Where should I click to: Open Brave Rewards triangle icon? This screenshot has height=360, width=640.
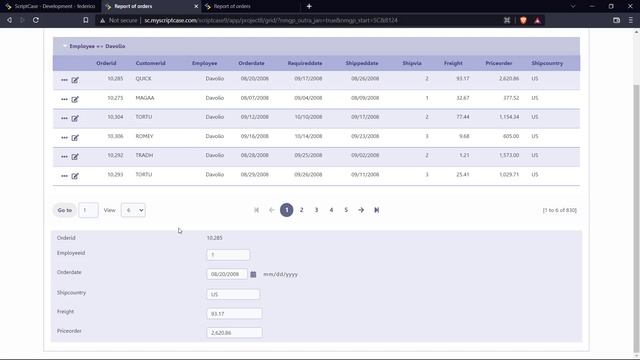coord(538,20)
